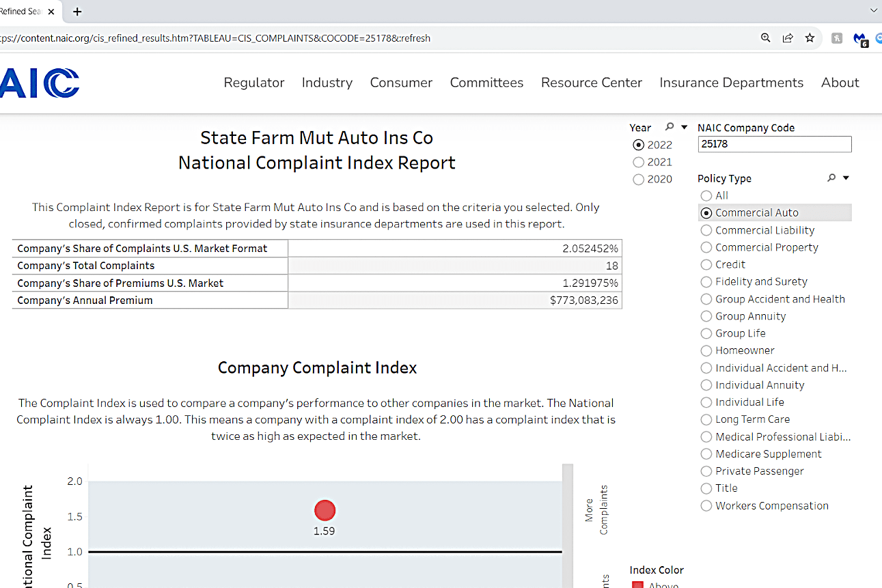Screen dimensions: 882x588
Task: Click the $773,083,236 annual premium value
Action: pos(584,300)
